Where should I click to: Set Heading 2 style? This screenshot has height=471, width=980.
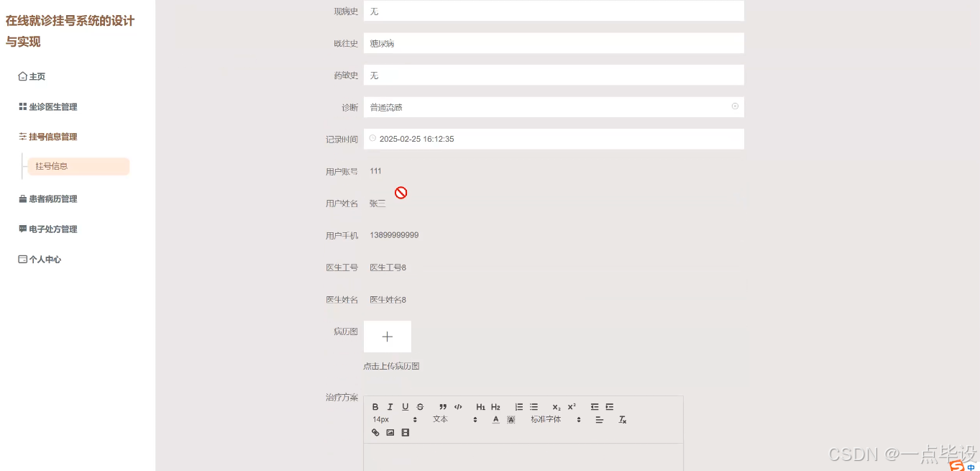[495, 407]
